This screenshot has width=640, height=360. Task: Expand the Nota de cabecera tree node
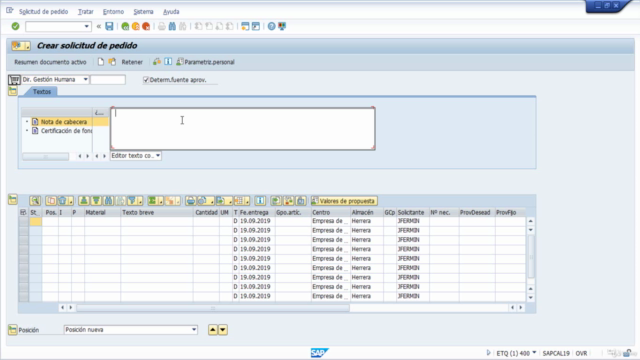27,122
